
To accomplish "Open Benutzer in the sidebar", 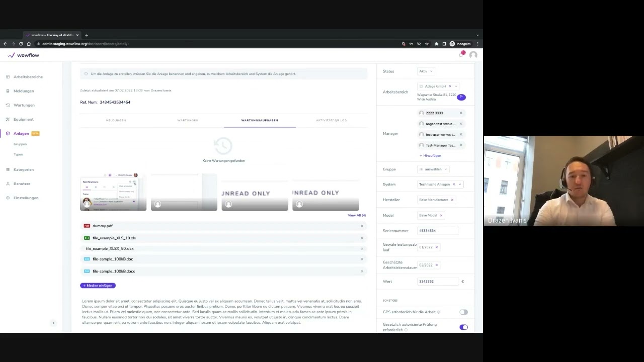I will tap(22, 184).
